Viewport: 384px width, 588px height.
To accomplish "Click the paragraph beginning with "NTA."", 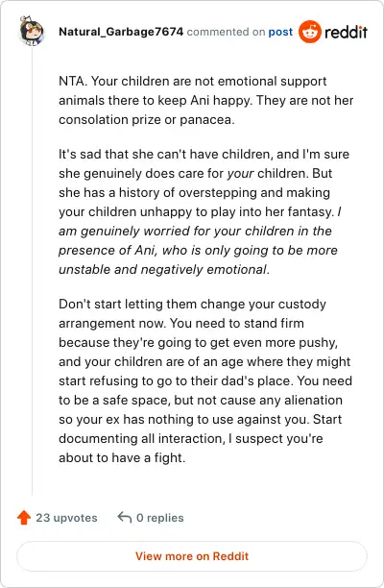I will 205,100.
